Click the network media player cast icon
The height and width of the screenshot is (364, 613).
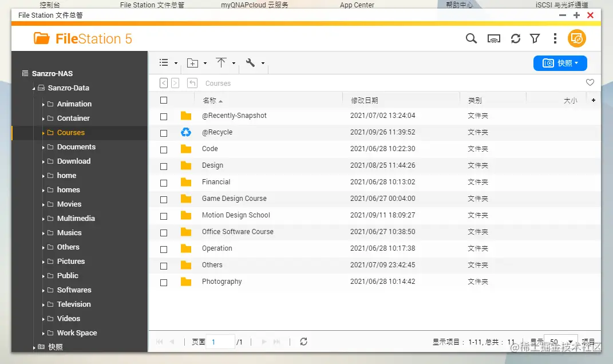coord(494,39)
